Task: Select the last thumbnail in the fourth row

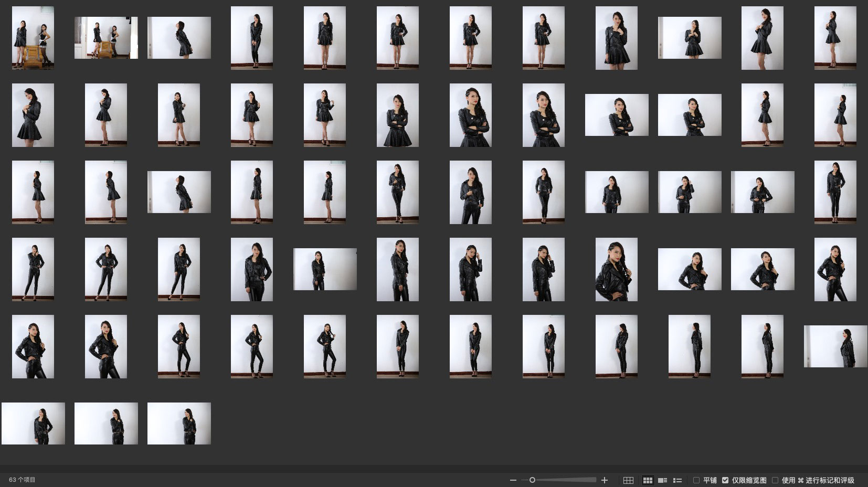Action: (x=835, y=269)
